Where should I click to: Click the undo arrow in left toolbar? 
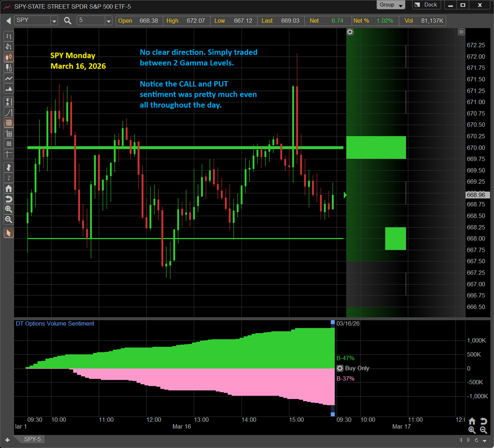click(8, 199)
